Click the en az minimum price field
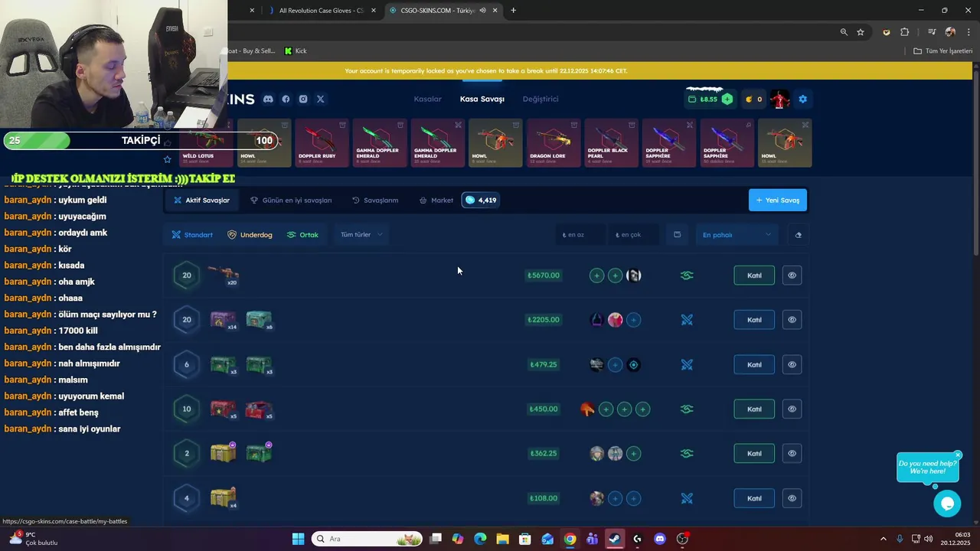The image size is (980, 551). click(x=580, y=235)
